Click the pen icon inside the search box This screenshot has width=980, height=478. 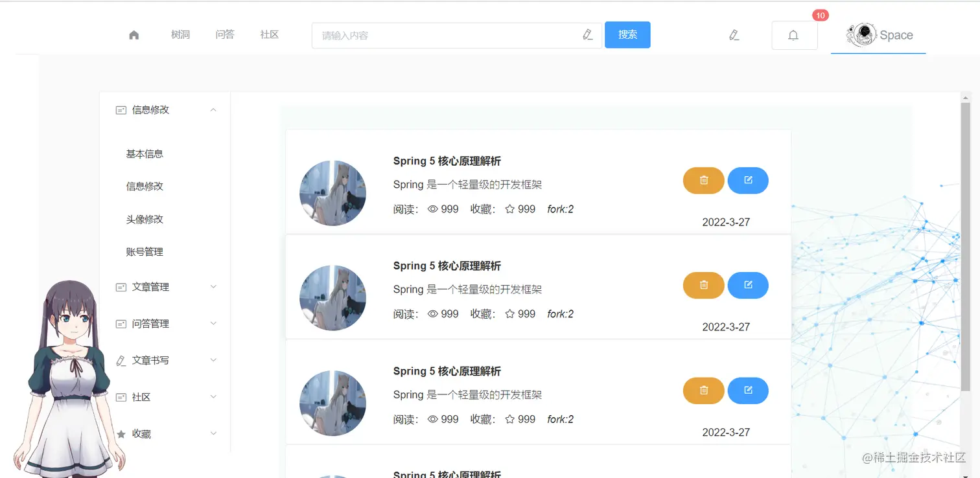587,35
